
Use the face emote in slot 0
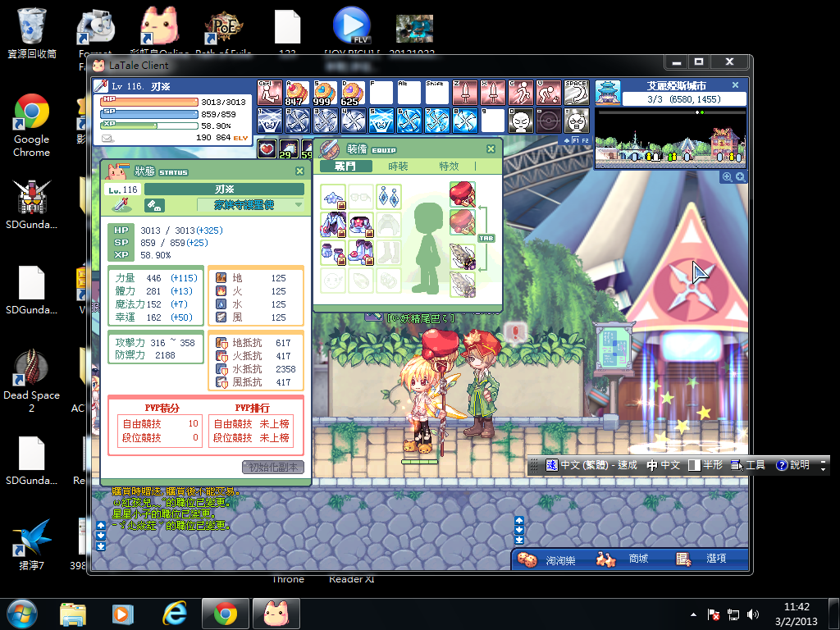coord(521,121)
